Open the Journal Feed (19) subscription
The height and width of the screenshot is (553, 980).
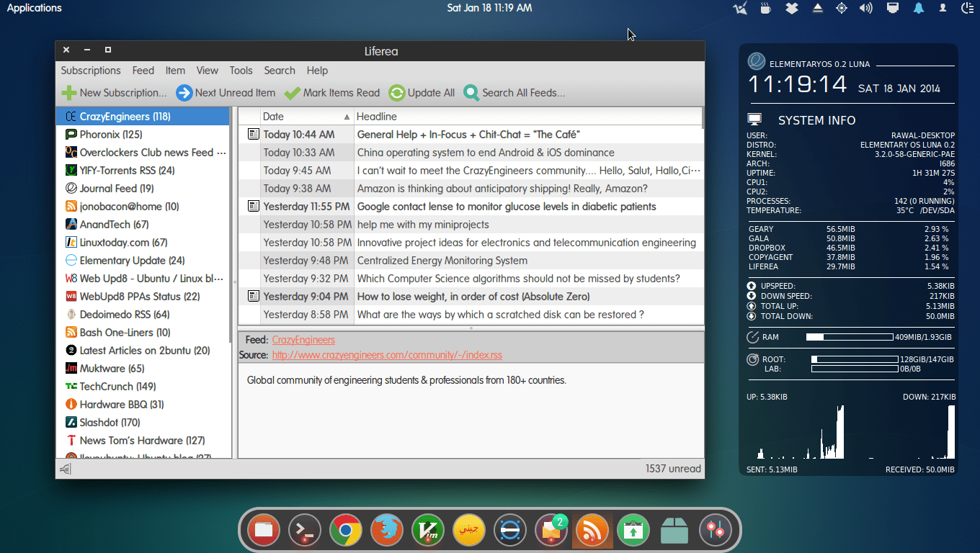[143, 189]
